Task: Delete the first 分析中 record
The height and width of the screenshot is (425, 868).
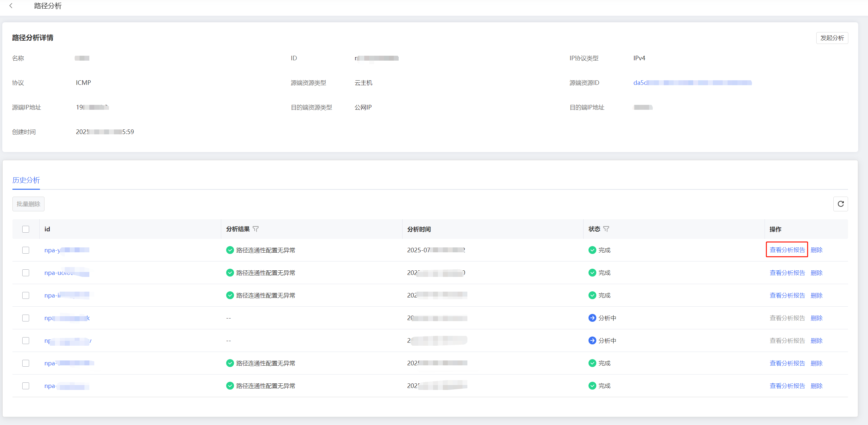Action: tap(816, 318)
